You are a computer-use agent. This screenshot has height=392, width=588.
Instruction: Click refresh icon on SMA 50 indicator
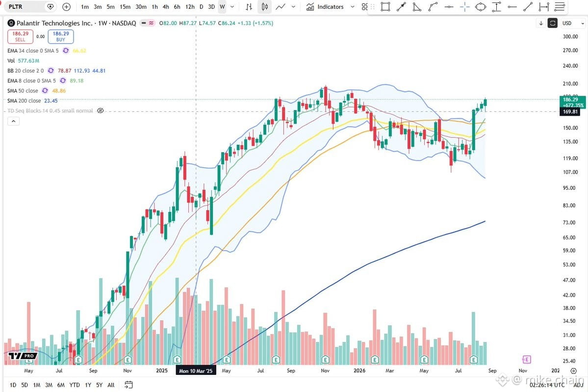(x=45, y=91)
